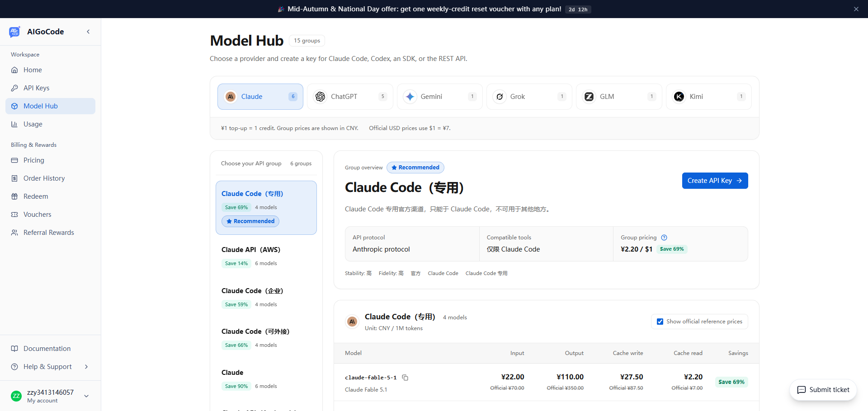The width and height of the screenshot is (868, 411).
Task: Open Order History page
Action: coord(50,178)
